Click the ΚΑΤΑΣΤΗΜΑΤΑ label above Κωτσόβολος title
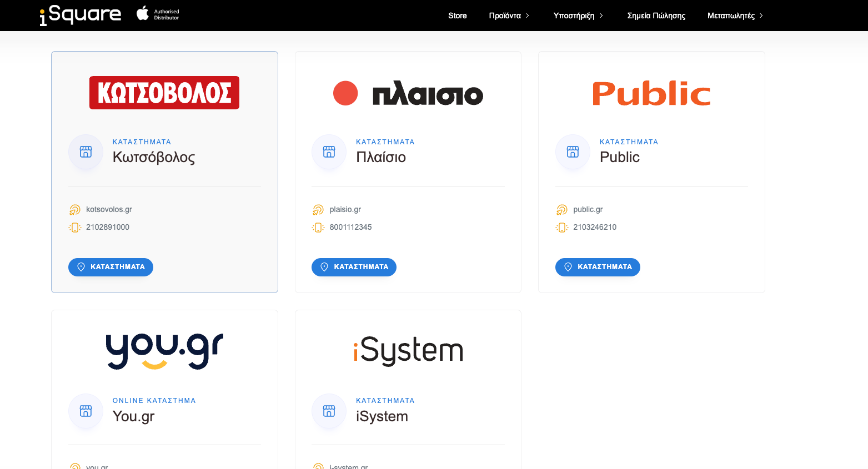Screen dimensions: 868x469 (x=142, y=142)
